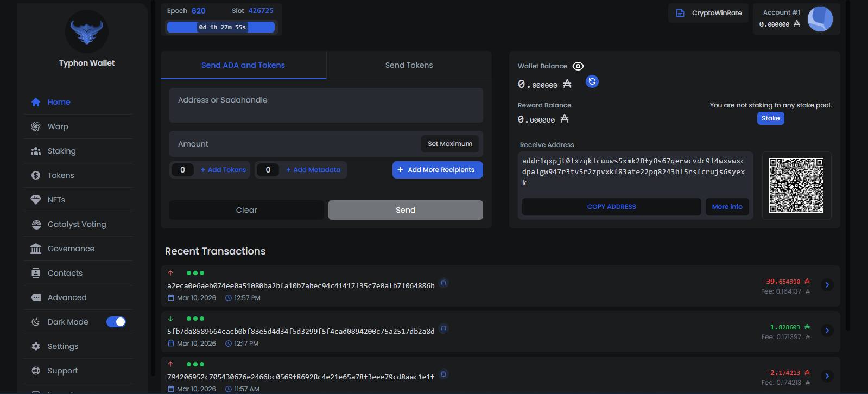This screenshot has height=394, width=868.
Task: Switch to the Send Tokens tab
Action: [x=409, y=65]
